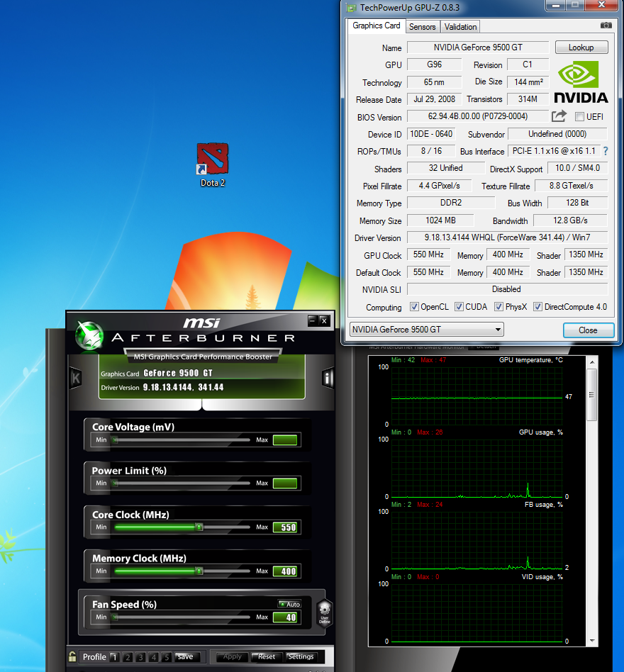Open the Afterburner info side button
This screenshot has height=672, width=624.
[328, 378]
